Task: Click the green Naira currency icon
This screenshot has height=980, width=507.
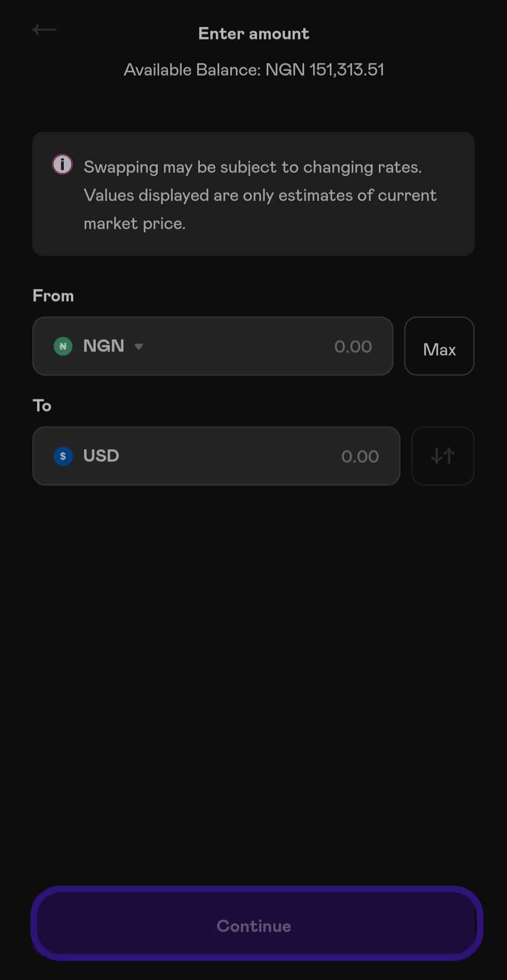Action: 63,347
